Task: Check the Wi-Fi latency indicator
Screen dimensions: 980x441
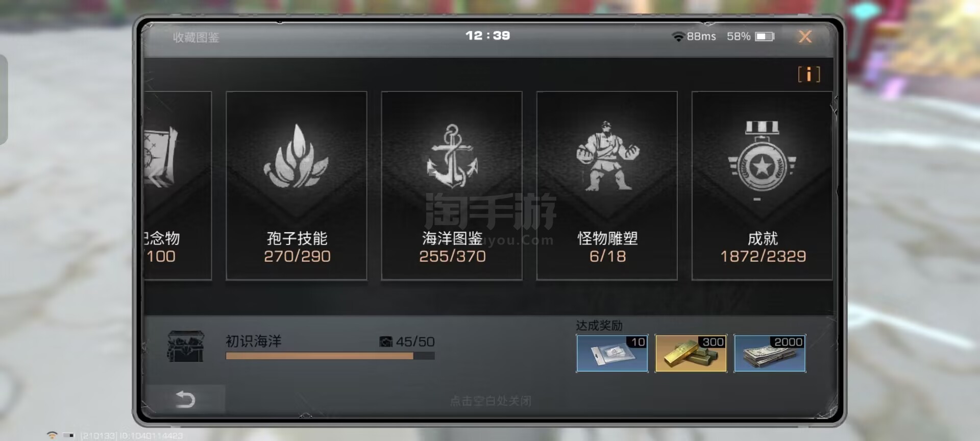Action: (x=694, y=36)
